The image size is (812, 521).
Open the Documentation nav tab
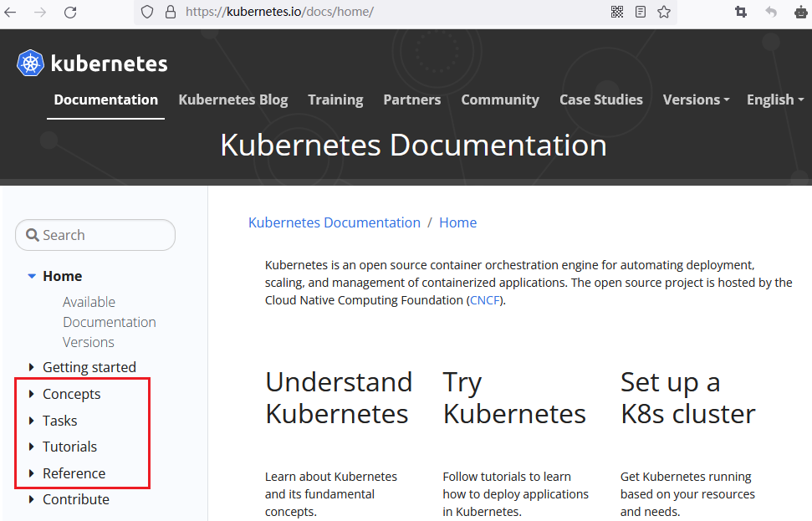pyautogui.click(x=105, y=100)
